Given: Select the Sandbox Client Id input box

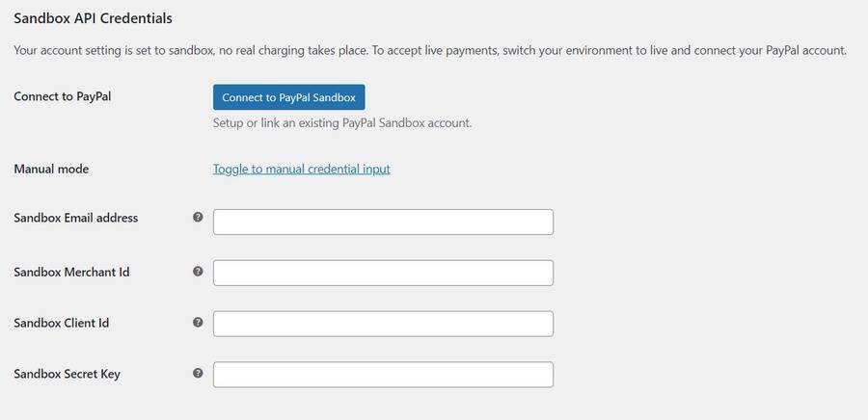Looking at the screenshot, I should (383, 324).
